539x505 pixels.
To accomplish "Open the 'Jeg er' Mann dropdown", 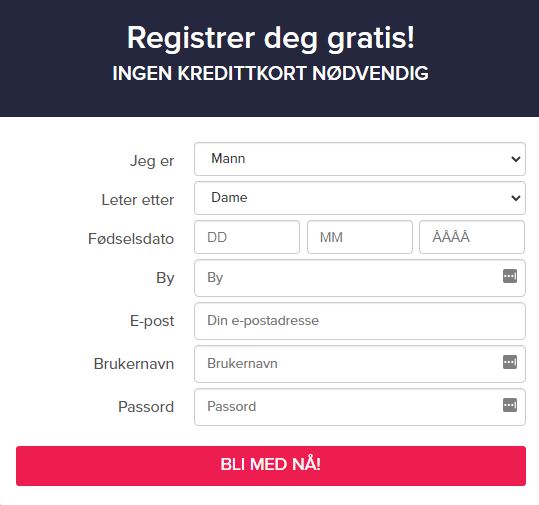I will (360, 159).
